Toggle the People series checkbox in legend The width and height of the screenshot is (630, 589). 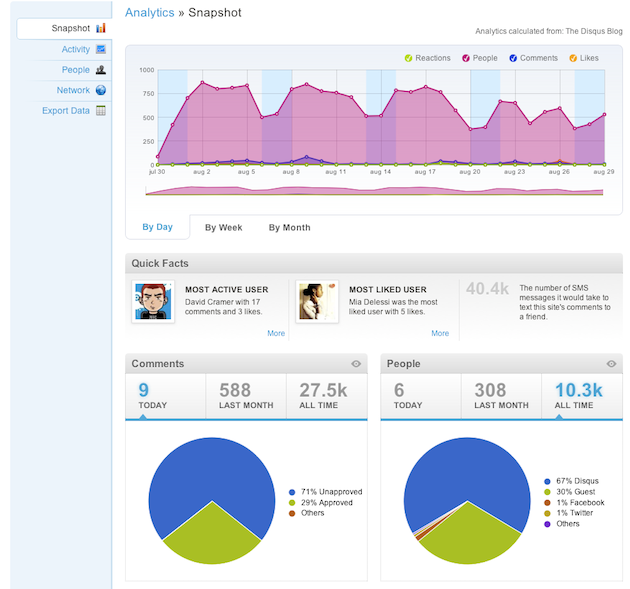click(465, 58)
